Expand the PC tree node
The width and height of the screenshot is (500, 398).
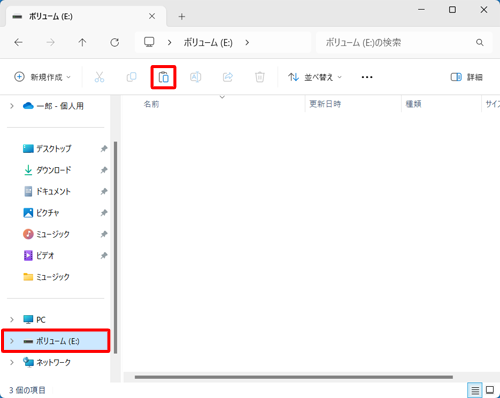pos(12,320)
